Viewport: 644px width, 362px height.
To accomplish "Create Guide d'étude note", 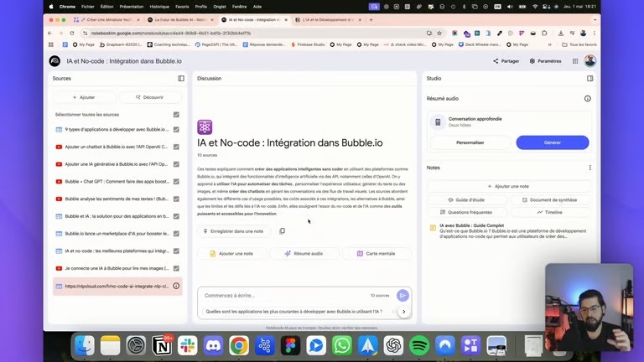I will coord(466,200).
